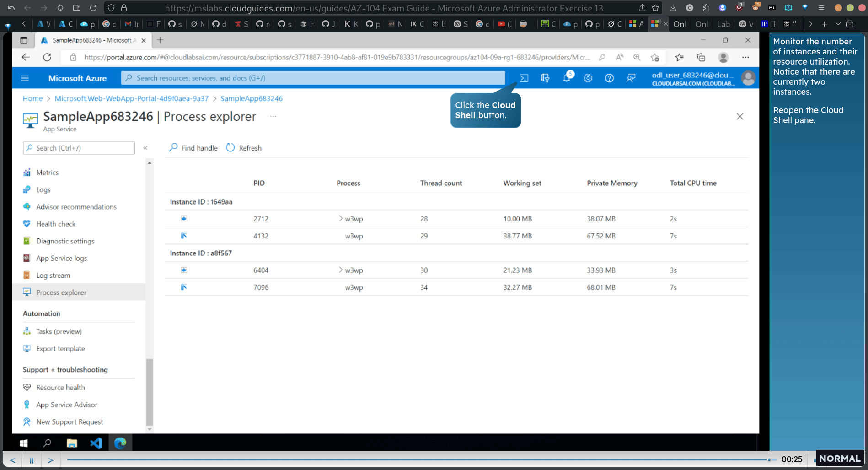Click the Edge back arrow
Screen dimensions: 868x470
pos(26,57)
